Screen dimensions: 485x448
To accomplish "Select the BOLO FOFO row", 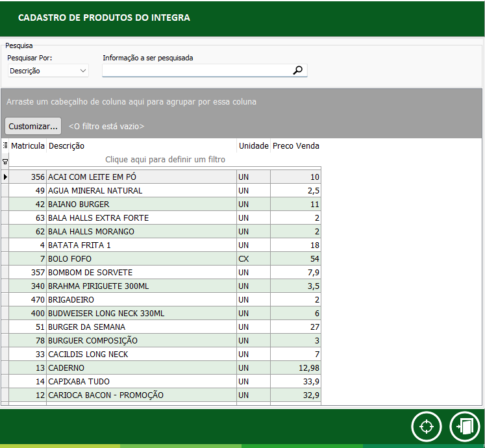I will tap(165, 258).
